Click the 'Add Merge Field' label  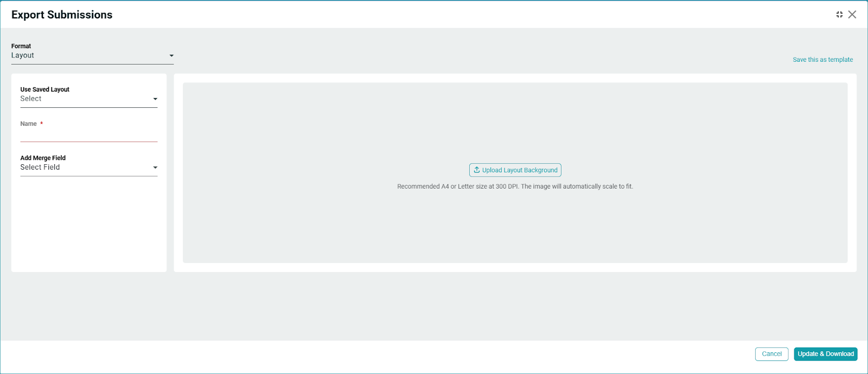click(43, 158)
